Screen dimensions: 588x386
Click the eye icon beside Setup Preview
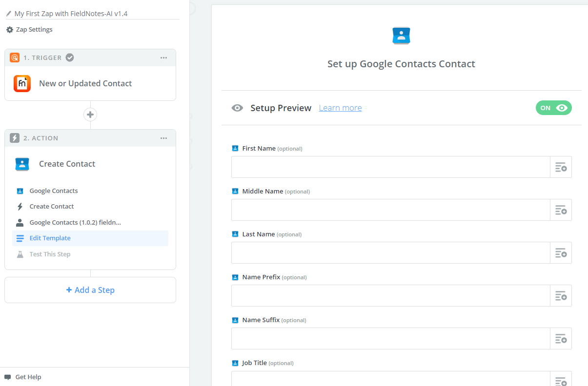click(x=237, y=108)
